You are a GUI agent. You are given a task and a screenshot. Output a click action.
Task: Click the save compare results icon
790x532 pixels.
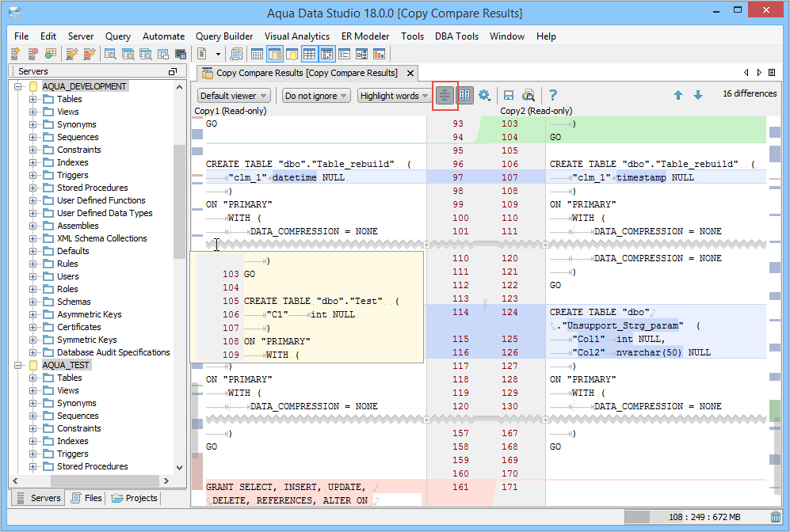pyautogui.click(x=509, y=95)
